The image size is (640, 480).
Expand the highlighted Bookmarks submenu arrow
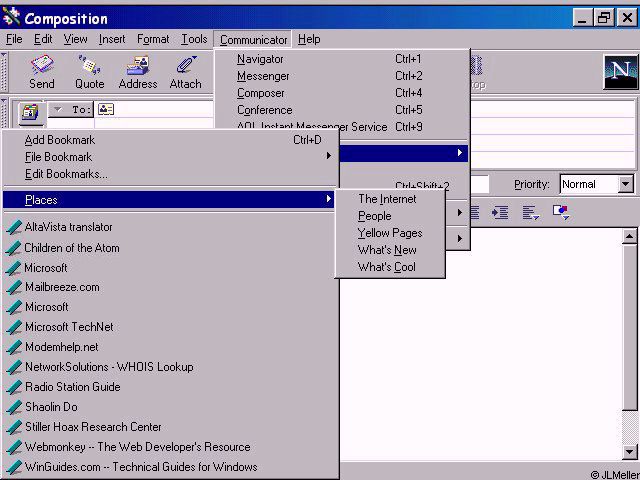click(460, 153)
